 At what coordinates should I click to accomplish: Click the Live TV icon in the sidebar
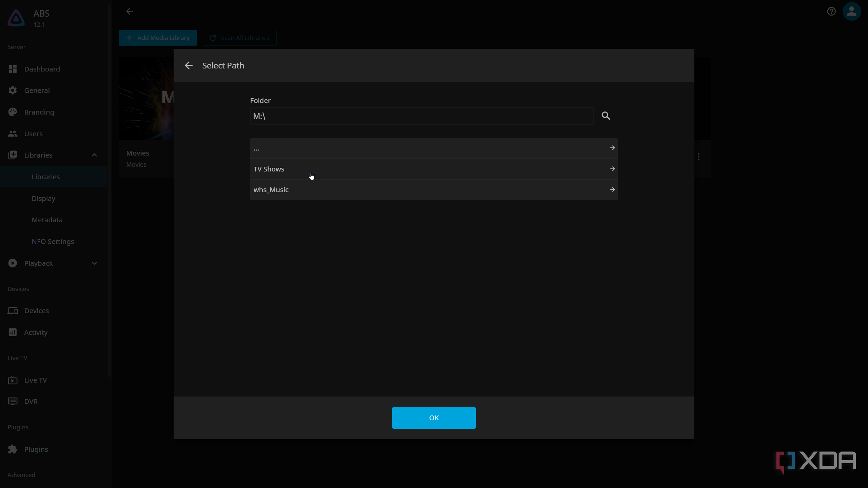13,380
